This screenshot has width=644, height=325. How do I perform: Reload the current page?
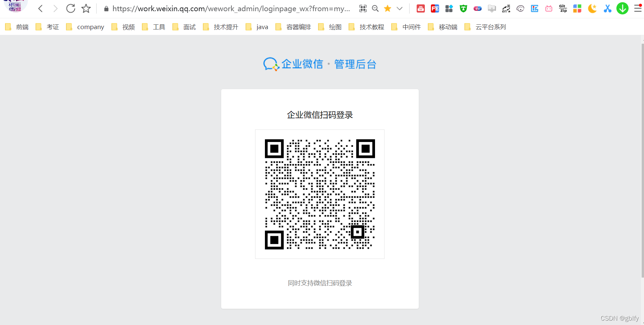pos(70,8)
